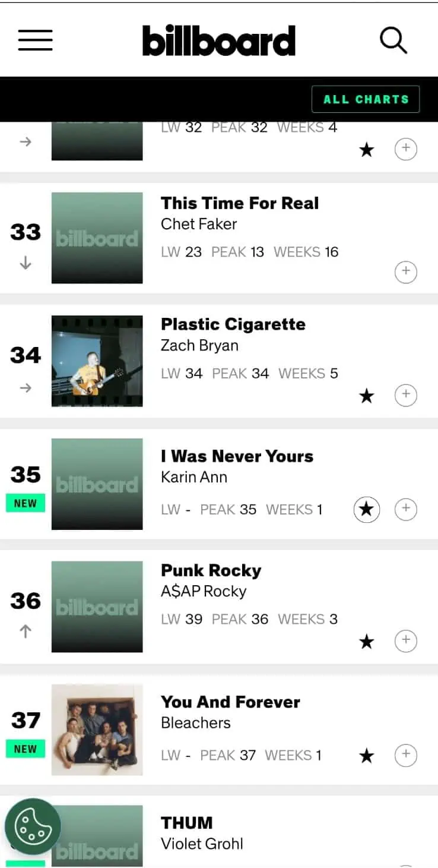Expand Punk Rocky entry with plus button

tap(406, 640)
